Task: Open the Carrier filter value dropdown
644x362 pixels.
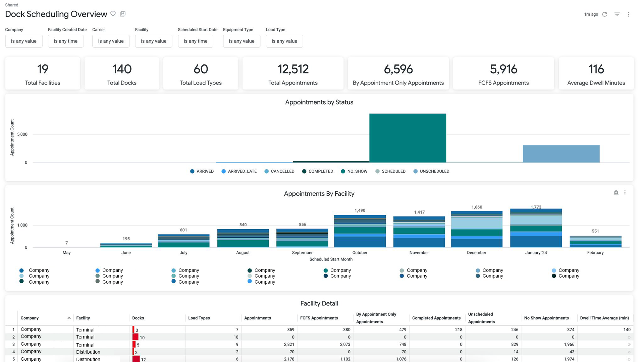Action: point(111,41)
